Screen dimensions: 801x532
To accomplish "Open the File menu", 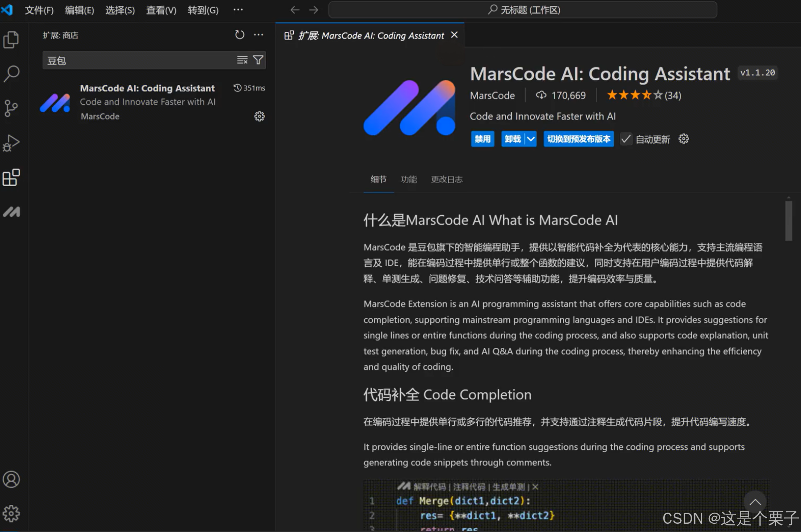I will point(39,10).
